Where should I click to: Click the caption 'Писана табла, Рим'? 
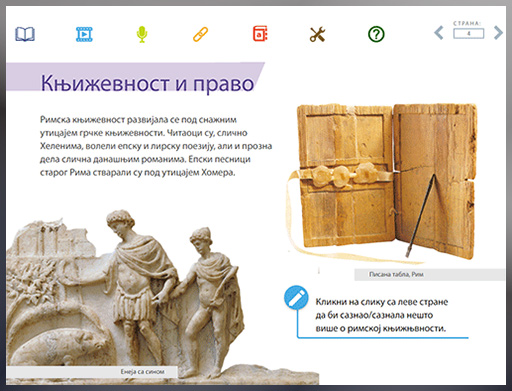tap(396, 275)
